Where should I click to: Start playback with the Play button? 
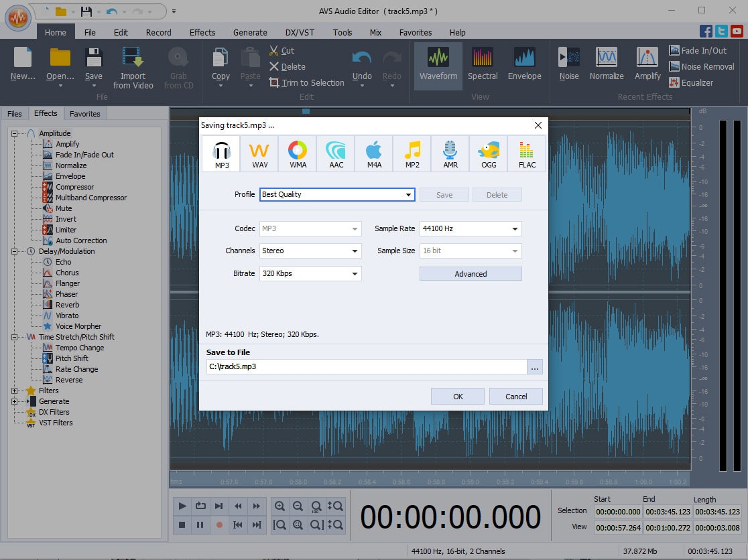182,506
